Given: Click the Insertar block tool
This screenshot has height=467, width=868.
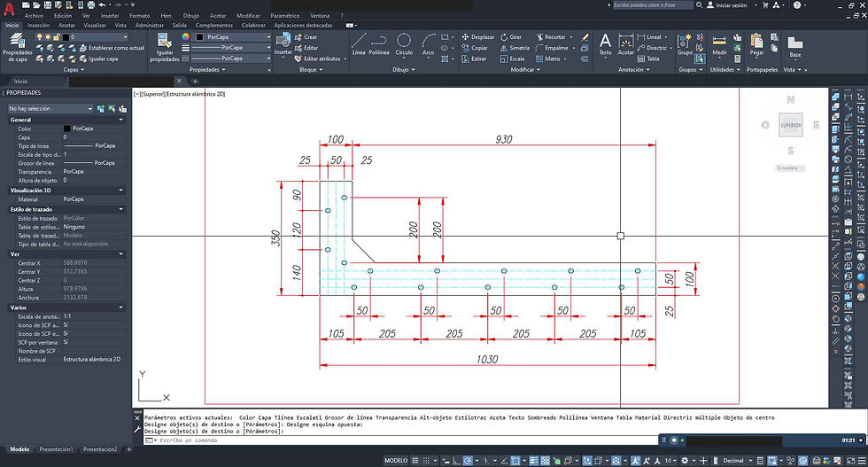Looking at the screenshot, I should (283, 44).
